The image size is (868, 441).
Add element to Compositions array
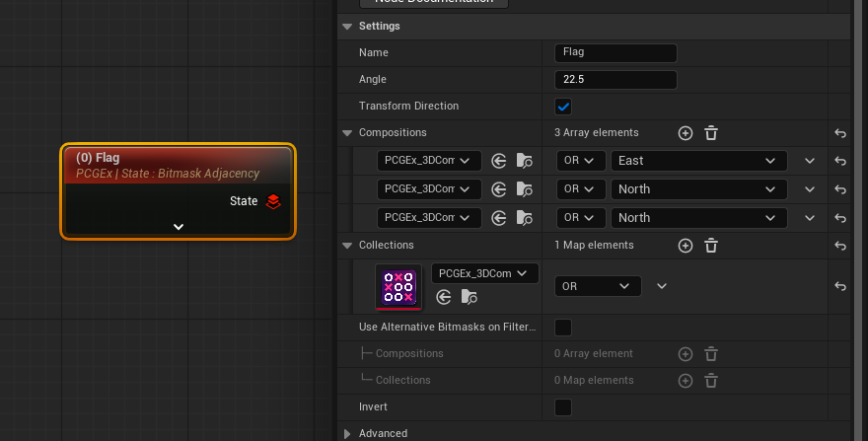(686, 133)
